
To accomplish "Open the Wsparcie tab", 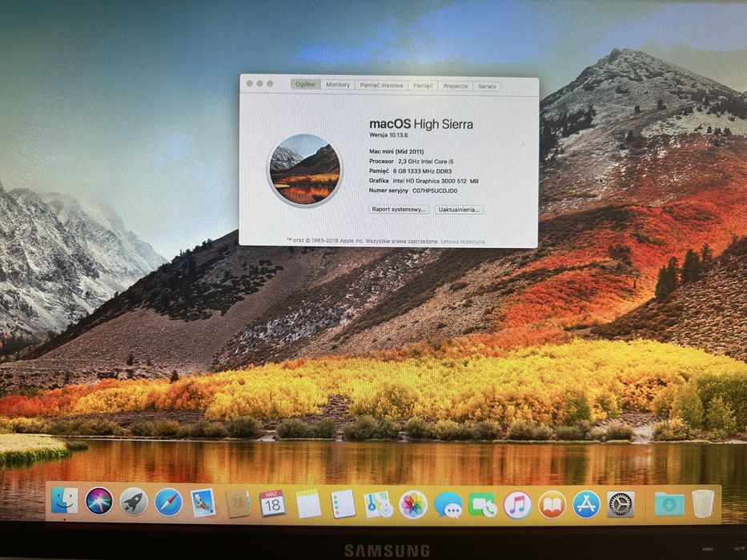I will pos(455,86).
